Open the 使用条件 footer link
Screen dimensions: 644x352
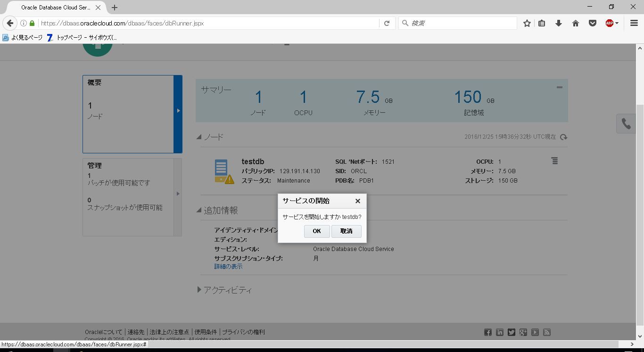pyautogui.click(x=206, y=332)
